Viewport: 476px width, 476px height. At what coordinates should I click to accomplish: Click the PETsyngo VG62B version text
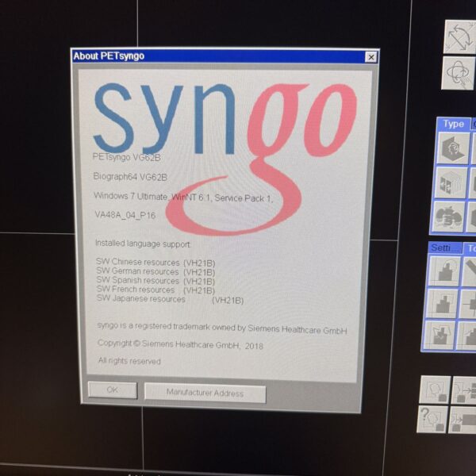coord(127,157)
